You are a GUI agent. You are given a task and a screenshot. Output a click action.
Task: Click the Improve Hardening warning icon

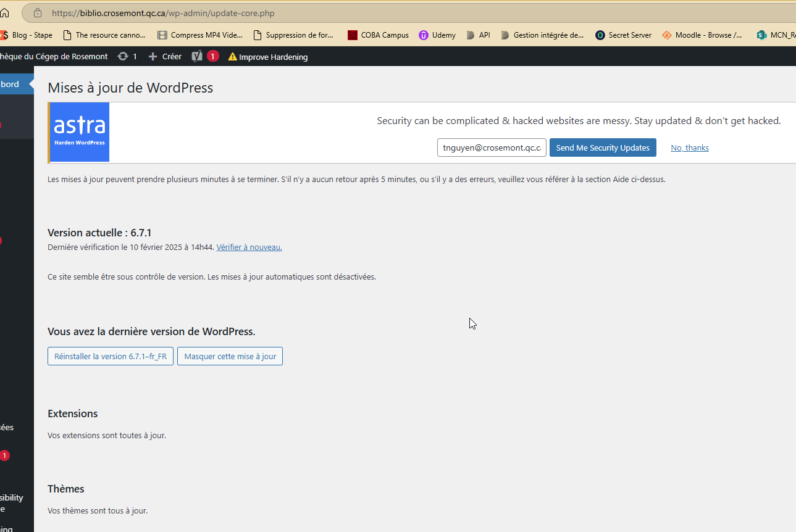[232, 57]
